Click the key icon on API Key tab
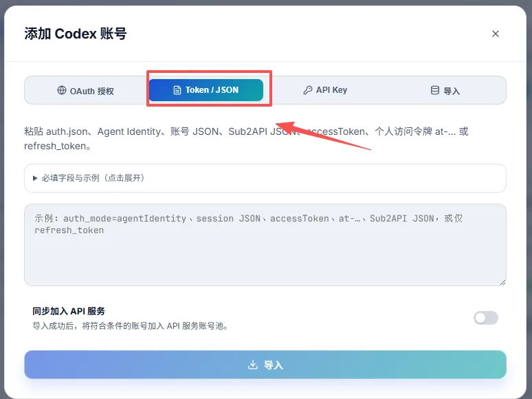Viewport: 532px width, 399px height. coord(308,90)
